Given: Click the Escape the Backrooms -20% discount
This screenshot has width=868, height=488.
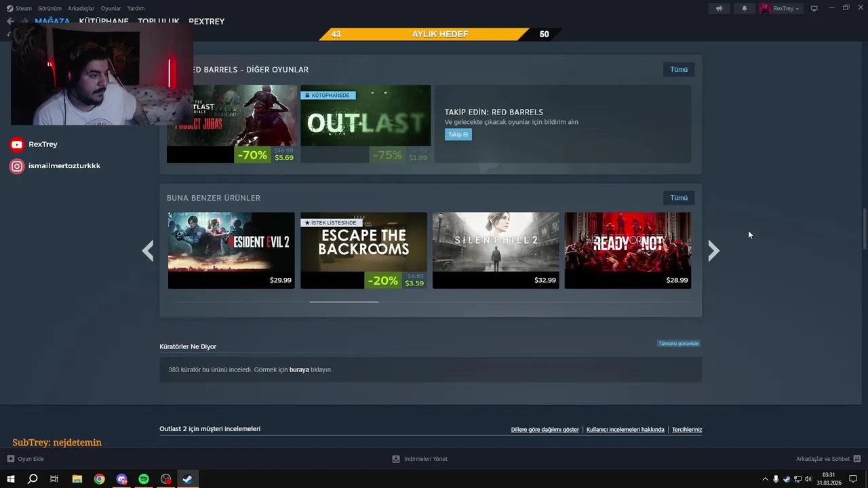Looking at the screenshot, I should point(383,280).
